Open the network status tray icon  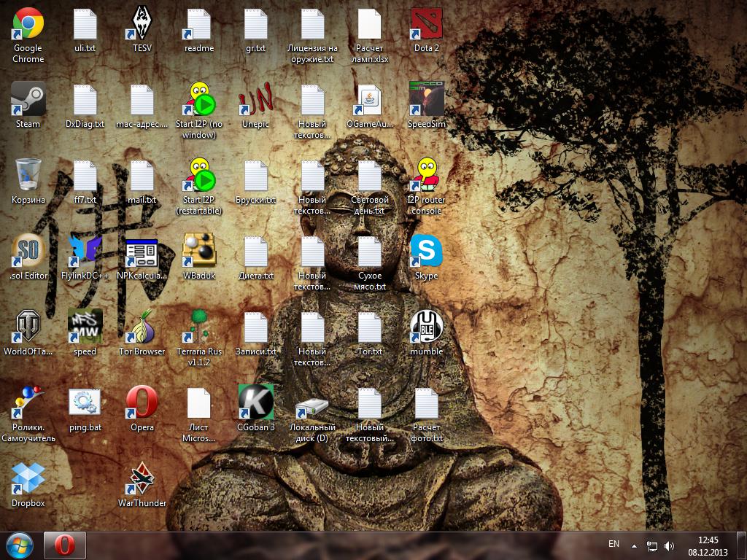pyautogui.click(x=651, y=546)
